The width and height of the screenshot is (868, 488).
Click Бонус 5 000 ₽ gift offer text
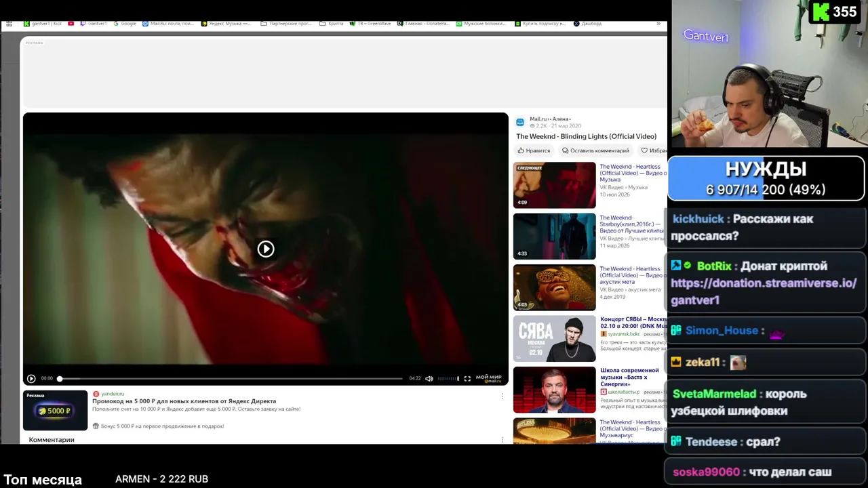coord(162,426)
